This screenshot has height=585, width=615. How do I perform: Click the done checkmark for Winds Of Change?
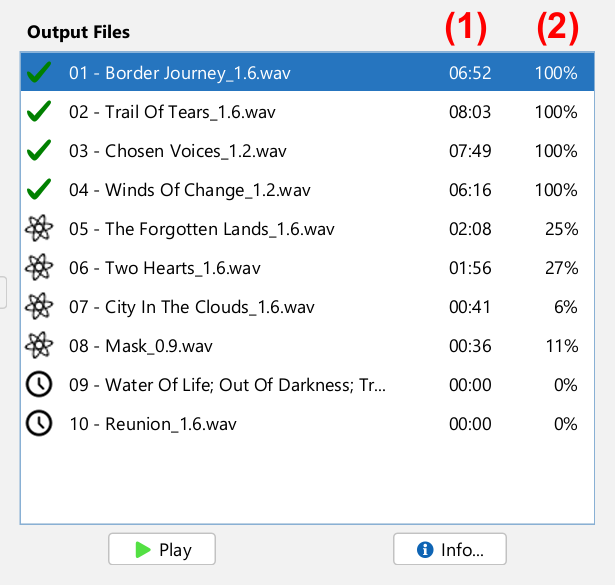pos(39,190)
